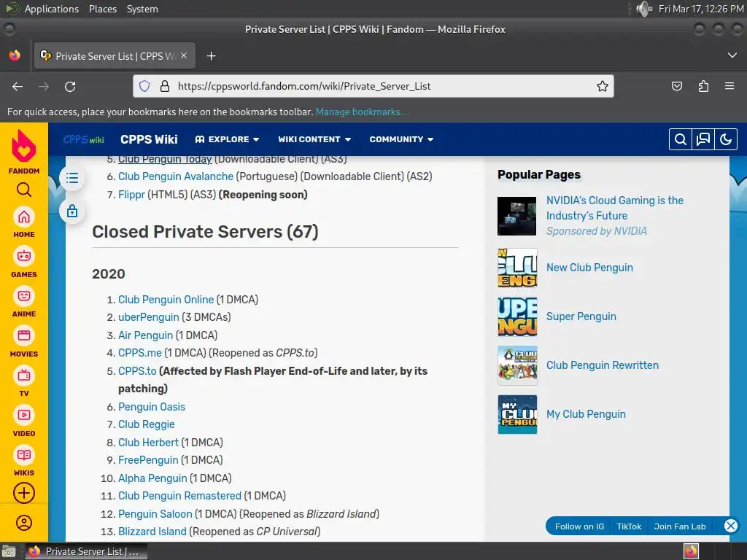This screenshot has height=560, width=747.
Task: Open My Club Penguin popular page link
Action: pyautogui.click(x=586, y=414)
